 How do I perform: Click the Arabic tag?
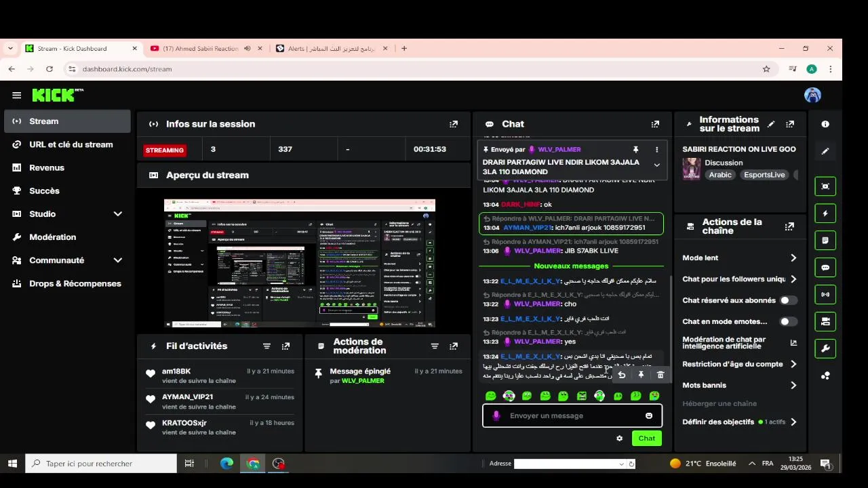coord(720,175)
